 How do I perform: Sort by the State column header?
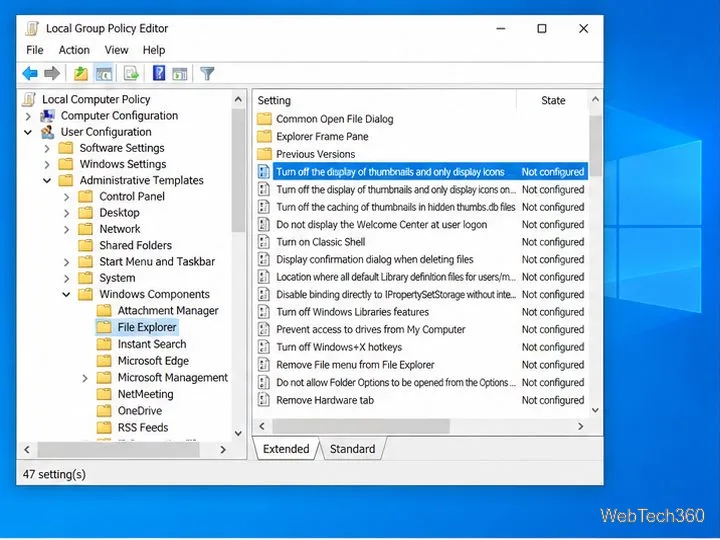pos(552,100)
